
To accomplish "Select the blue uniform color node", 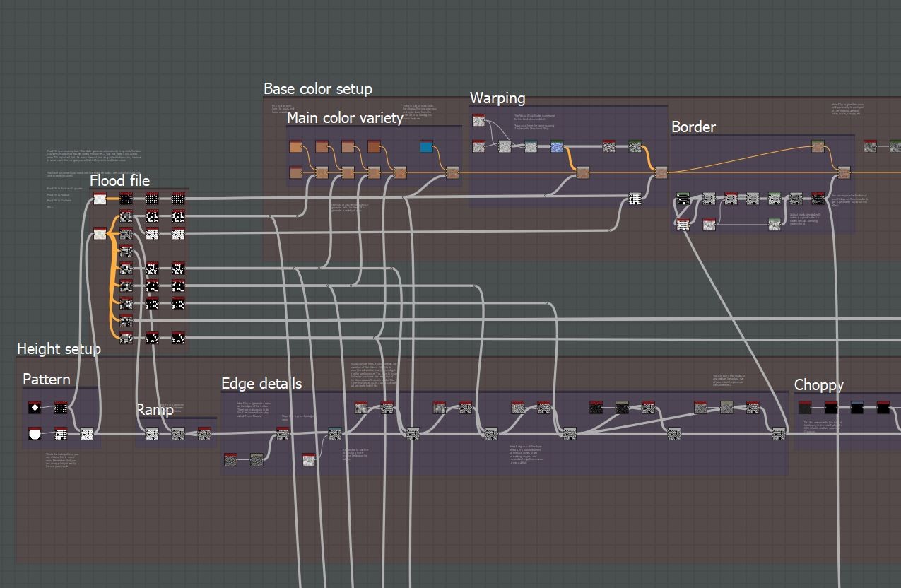I will (426, 146).
